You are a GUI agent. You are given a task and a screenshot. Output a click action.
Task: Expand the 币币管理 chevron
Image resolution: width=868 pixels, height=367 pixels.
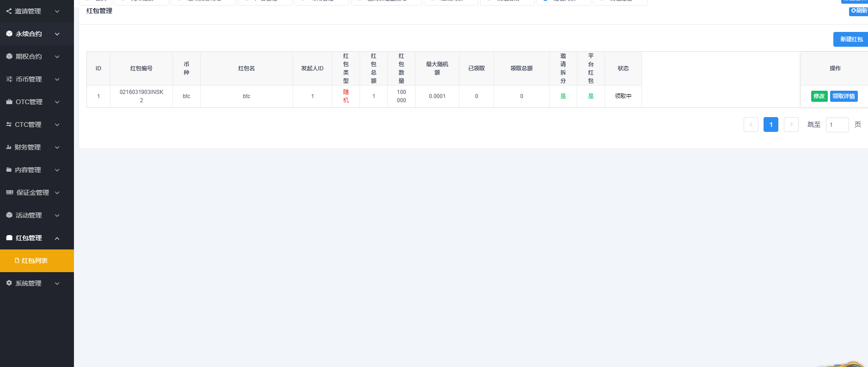pyautogui.click(x=57, y=79)
